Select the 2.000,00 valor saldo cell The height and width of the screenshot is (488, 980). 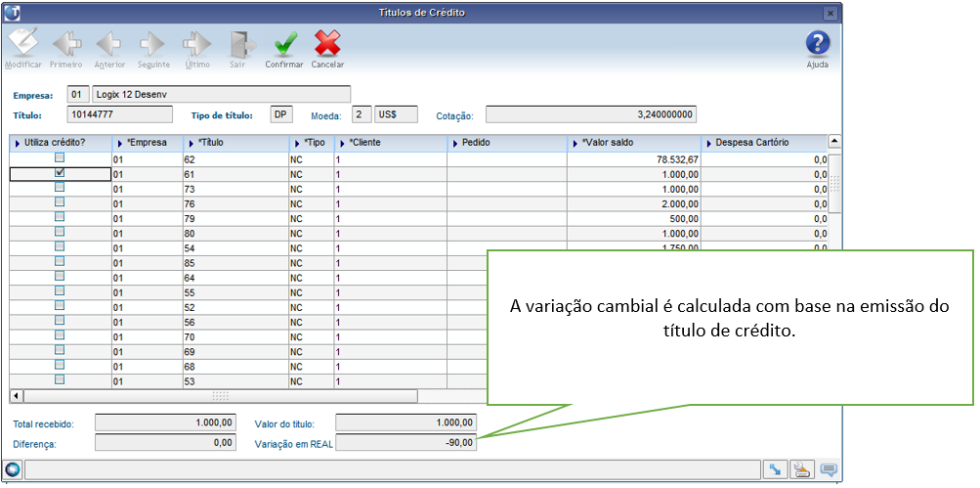(x=634, y=204)
